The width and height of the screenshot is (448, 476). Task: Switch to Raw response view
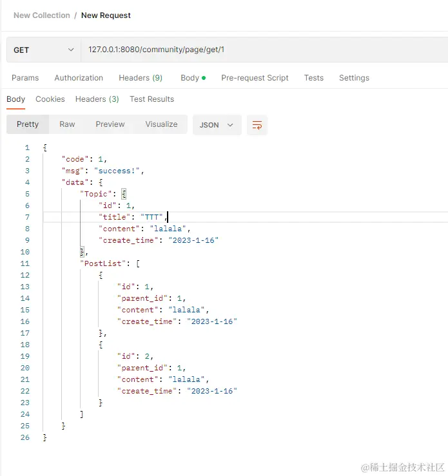(x=67, y=124)
